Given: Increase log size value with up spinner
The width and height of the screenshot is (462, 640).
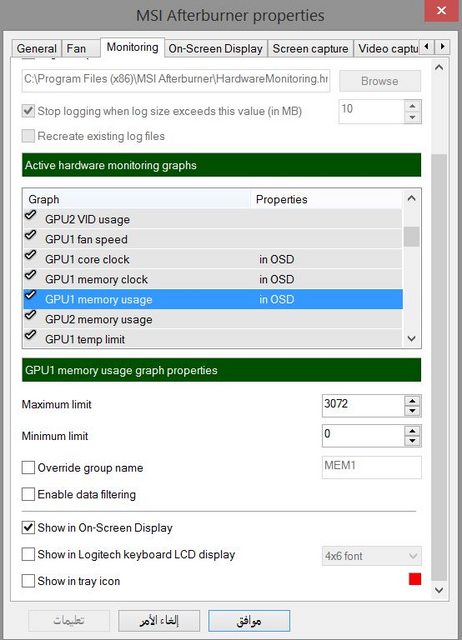Looking at the screenshot, I should tap(412, 106).
